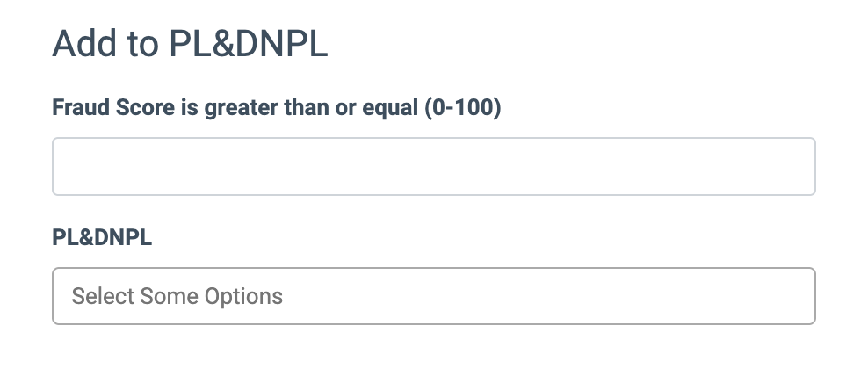The width and height of the screenshot is (868, 376).
Task: Click the Add to PL&DNPL heading
Action: pos(190,44)
